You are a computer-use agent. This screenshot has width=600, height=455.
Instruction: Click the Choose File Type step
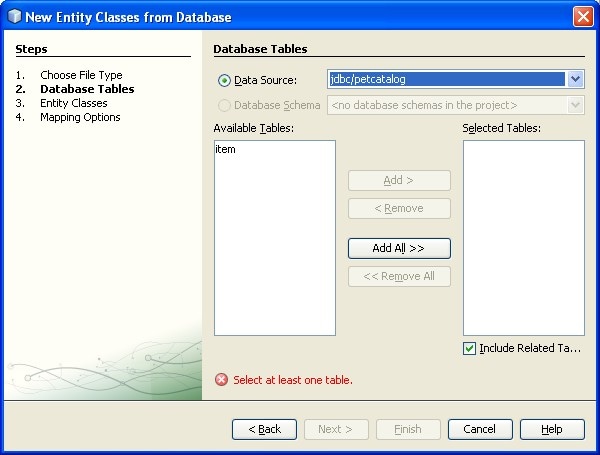click(81, 75)
